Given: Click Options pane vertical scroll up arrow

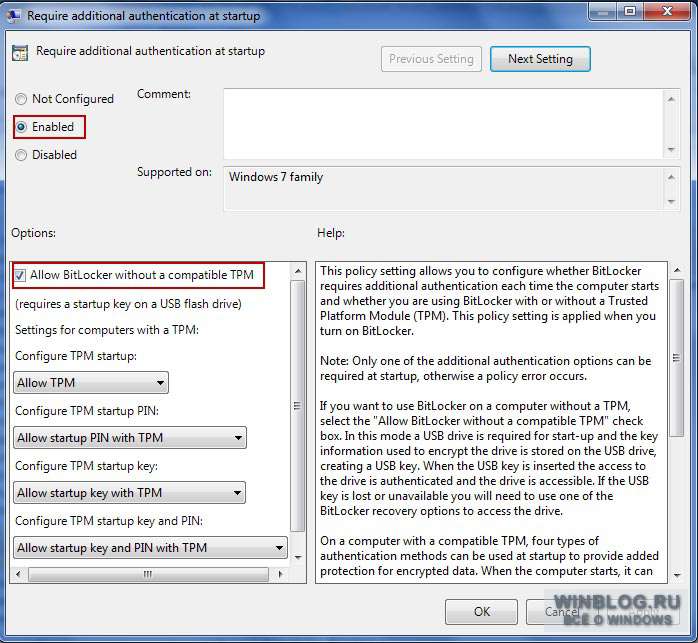Looking at the screenshot, I should (298, 271).
